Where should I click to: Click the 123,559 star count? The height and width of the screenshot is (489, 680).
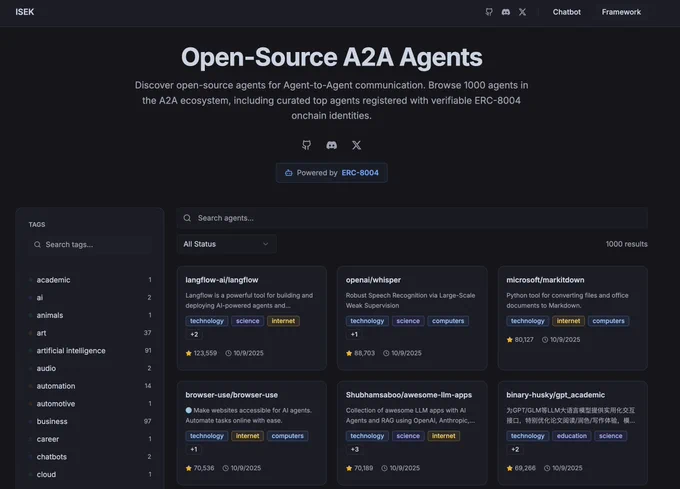coord(205,353)
